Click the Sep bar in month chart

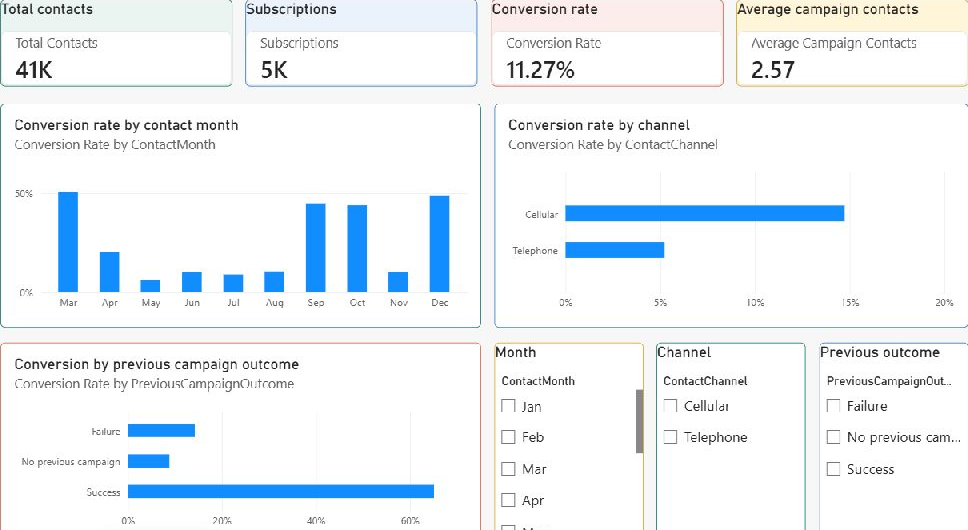pyautogui.click(x=315, y=247)
